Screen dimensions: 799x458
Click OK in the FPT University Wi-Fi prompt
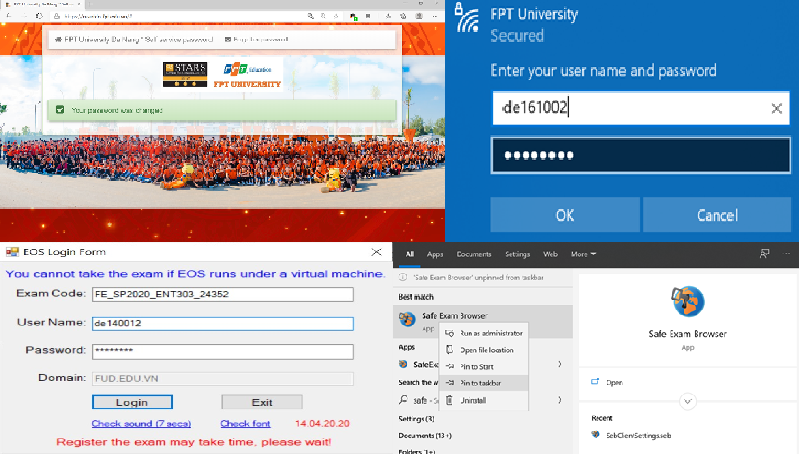coord(565,215)
